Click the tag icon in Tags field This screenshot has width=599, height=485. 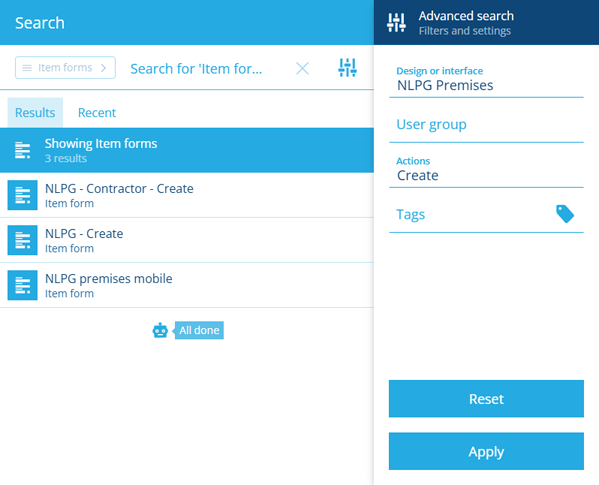click(x=565, y=214)
